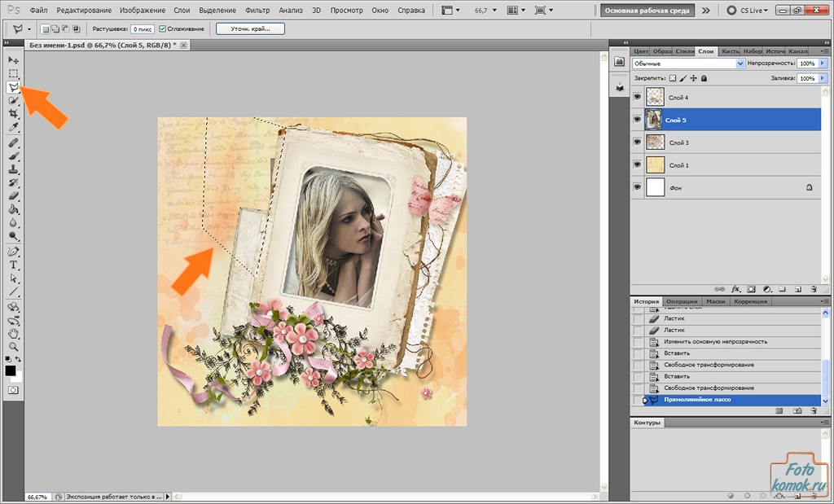Viewport: 834px width, 504px height.
Task: Activate the Hand tool
Action: tap(13, 333)
